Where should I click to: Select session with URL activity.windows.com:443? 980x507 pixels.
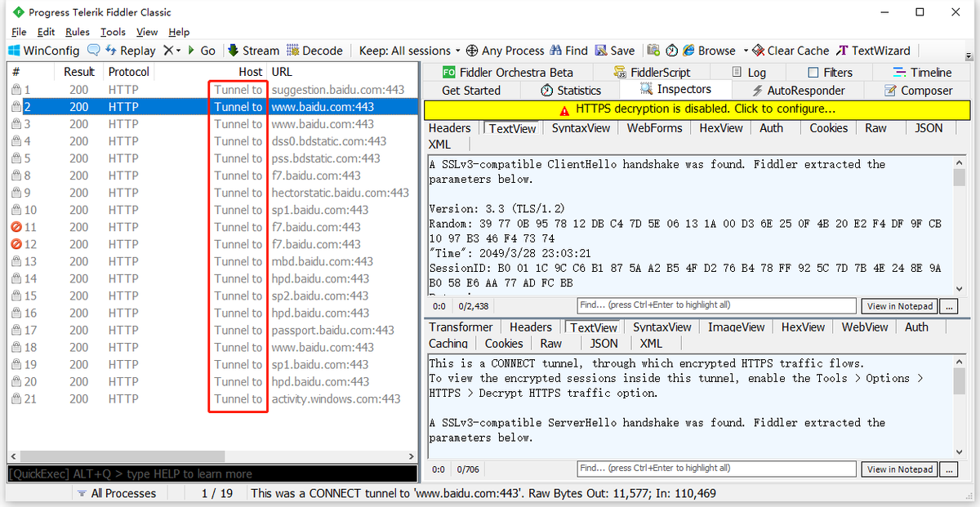click(212, 398)
